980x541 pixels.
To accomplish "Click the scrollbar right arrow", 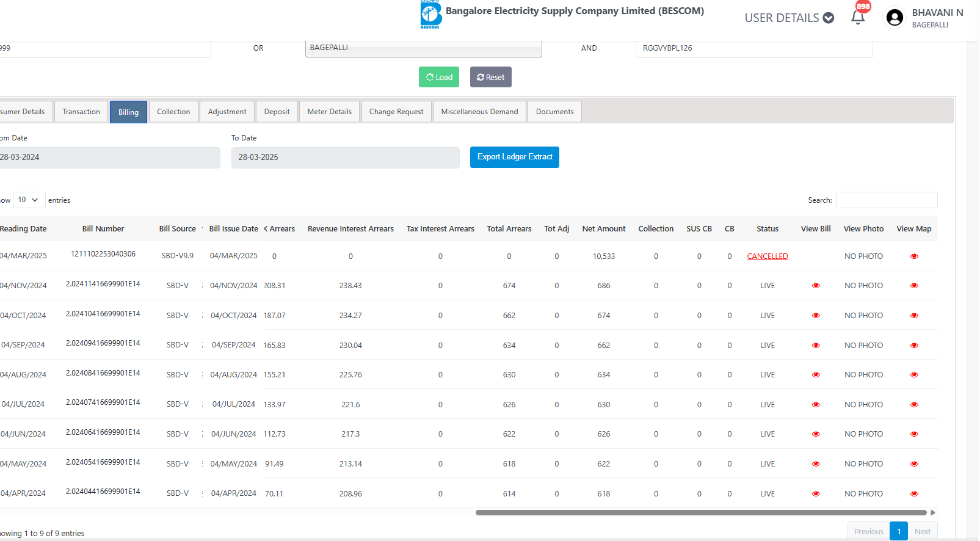I will 933,513.
